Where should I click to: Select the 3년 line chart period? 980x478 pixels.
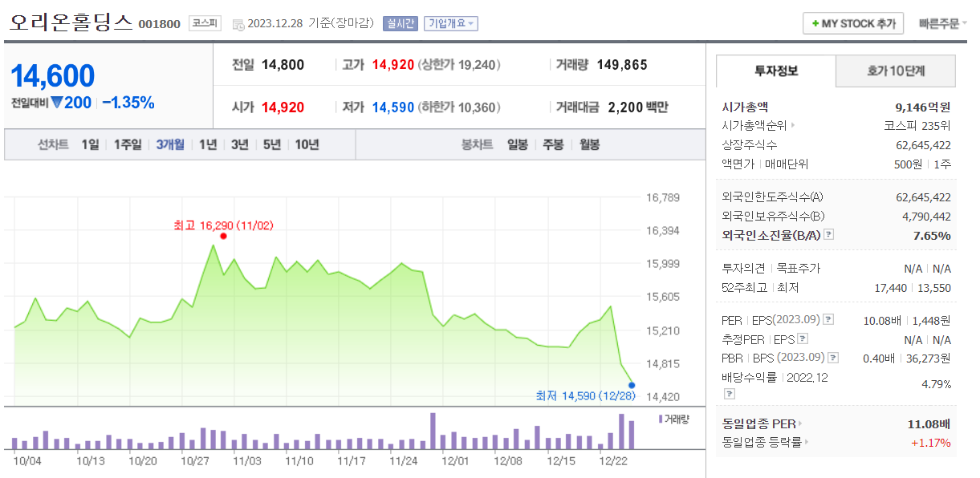(239, 144)
